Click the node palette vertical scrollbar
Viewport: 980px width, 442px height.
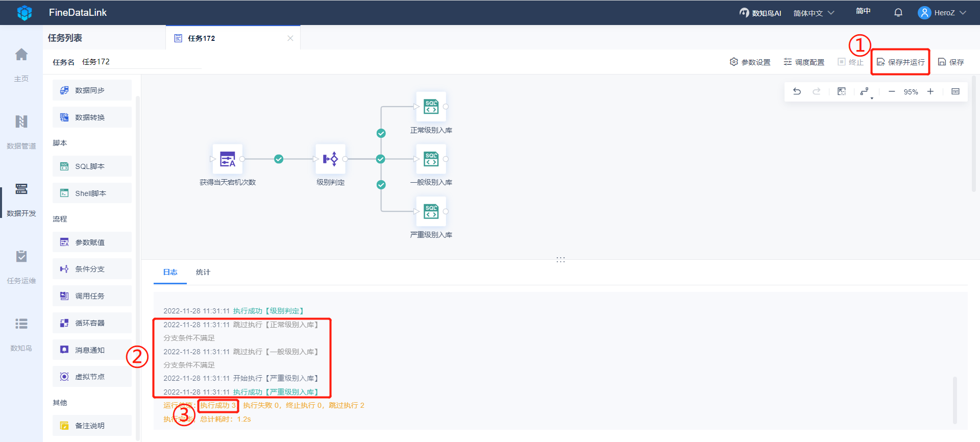point(138,267)
